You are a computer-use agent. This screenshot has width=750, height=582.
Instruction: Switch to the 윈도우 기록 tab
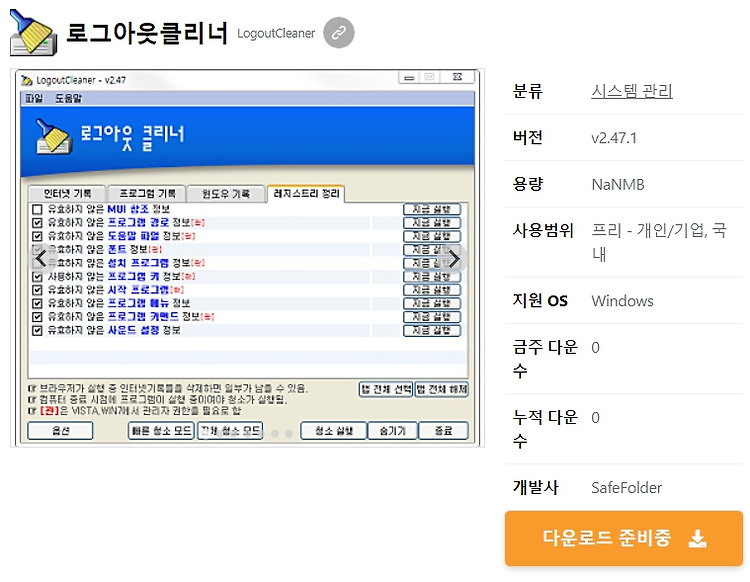226,193
